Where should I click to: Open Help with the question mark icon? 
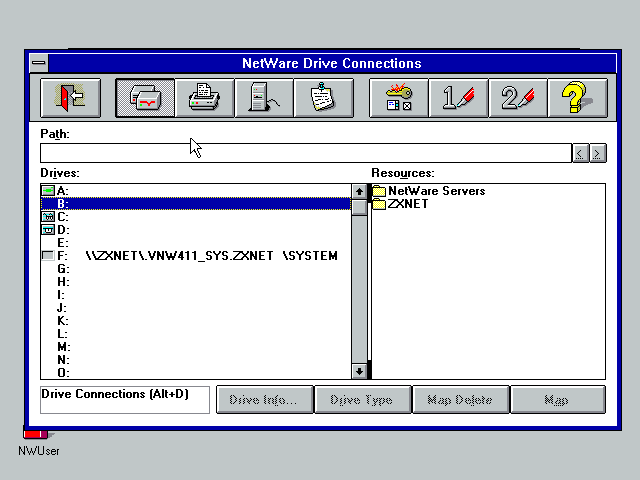(x=578, y=98)
